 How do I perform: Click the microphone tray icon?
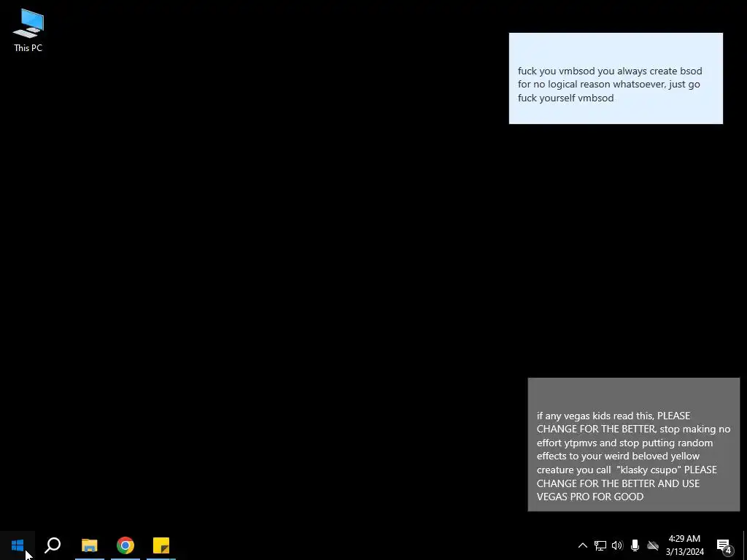click(635, 545)
